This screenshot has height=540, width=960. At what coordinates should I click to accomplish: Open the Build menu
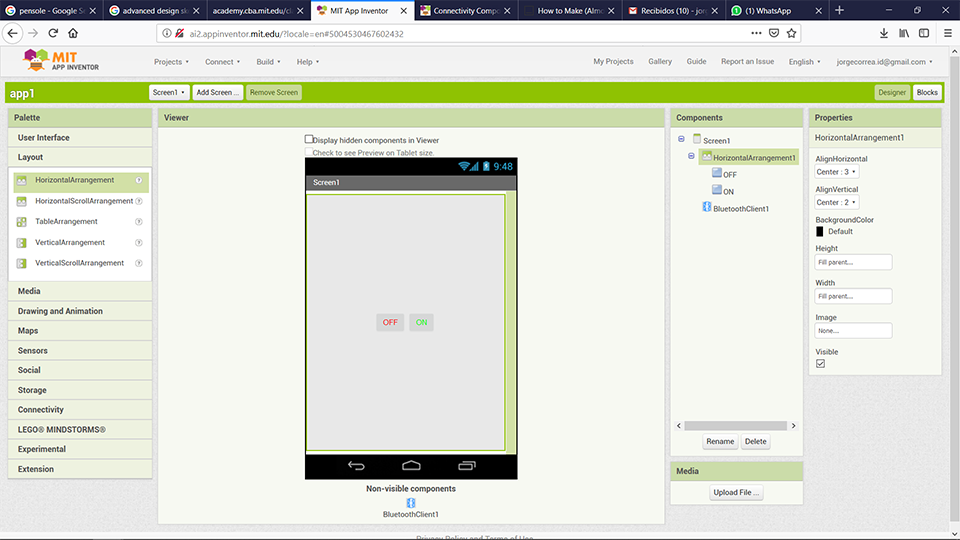coord(268,62)
